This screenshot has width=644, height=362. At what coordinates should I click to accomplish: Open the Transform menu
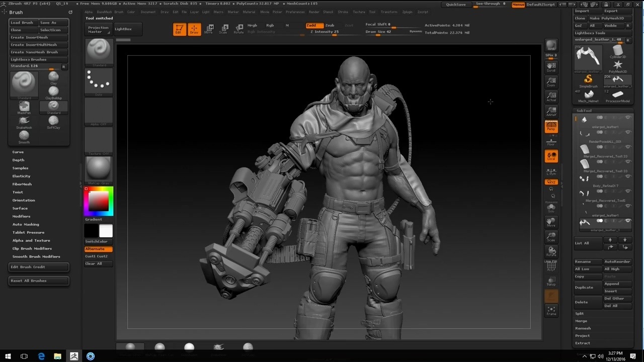coord(389,12)
